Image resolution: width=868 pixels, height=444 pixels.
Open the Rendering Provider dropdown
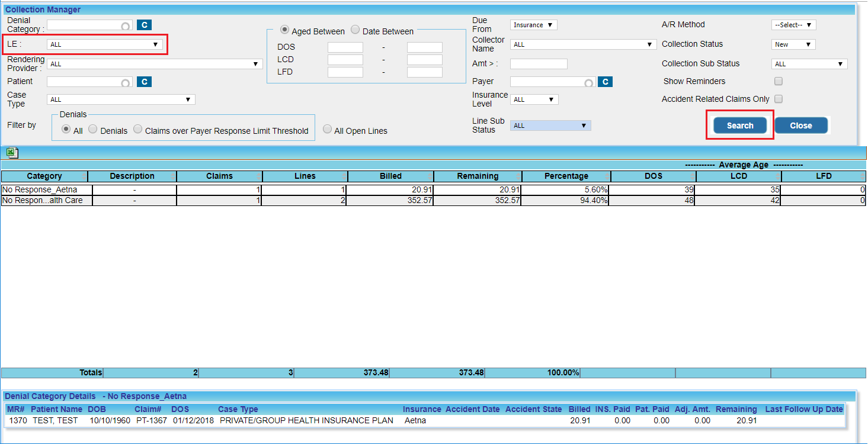[x=155, y=64]
